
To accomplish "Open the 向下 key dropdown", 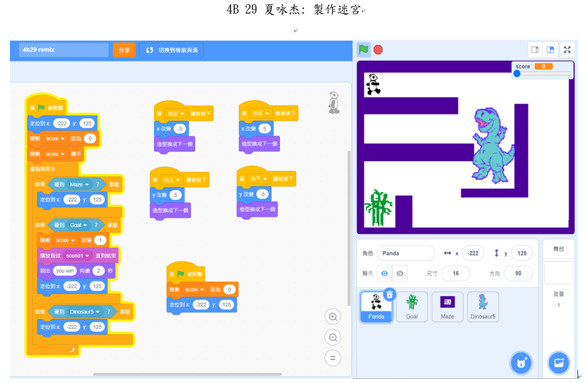I will pyautogui.click(x=259, y=179).
